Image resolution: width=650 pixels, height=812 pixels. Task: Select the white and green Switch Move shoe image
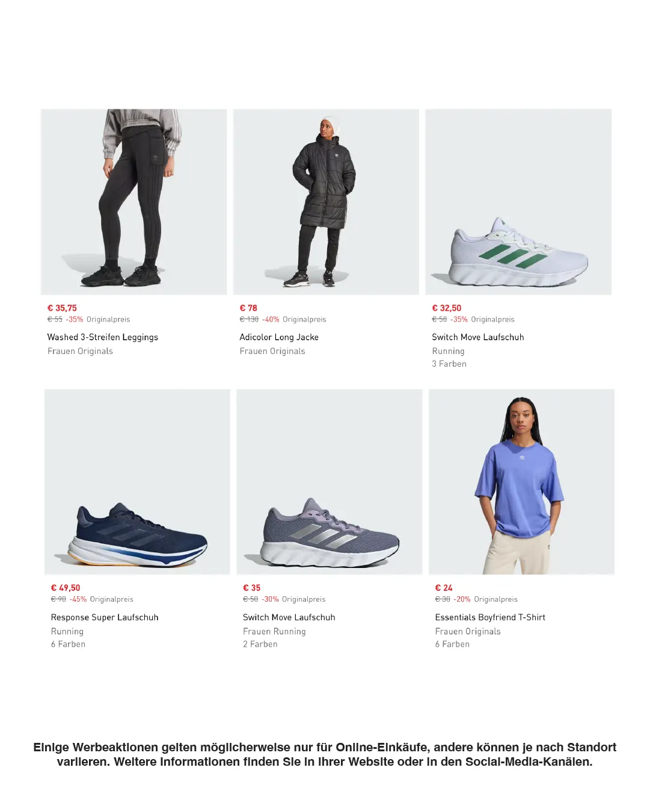tap(518, 202)
